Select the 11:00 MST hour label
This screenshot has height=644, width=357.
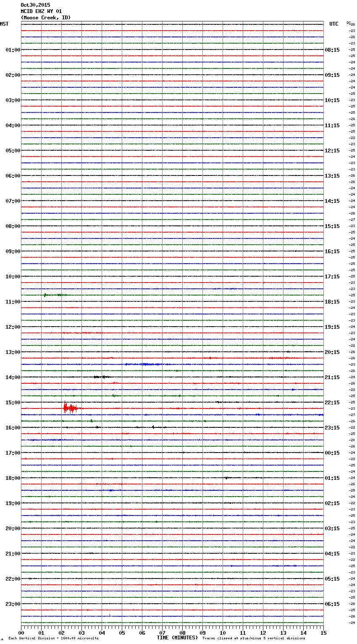pyautogui.click(x=13, y=302)
